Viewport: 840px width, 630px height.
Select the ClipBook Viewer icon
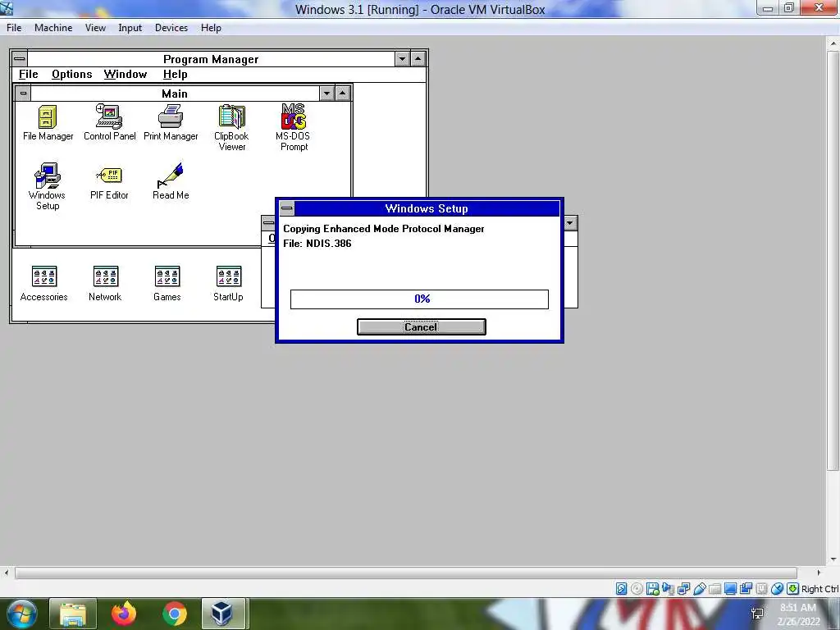pyautogui.click(x=231, y=128)
